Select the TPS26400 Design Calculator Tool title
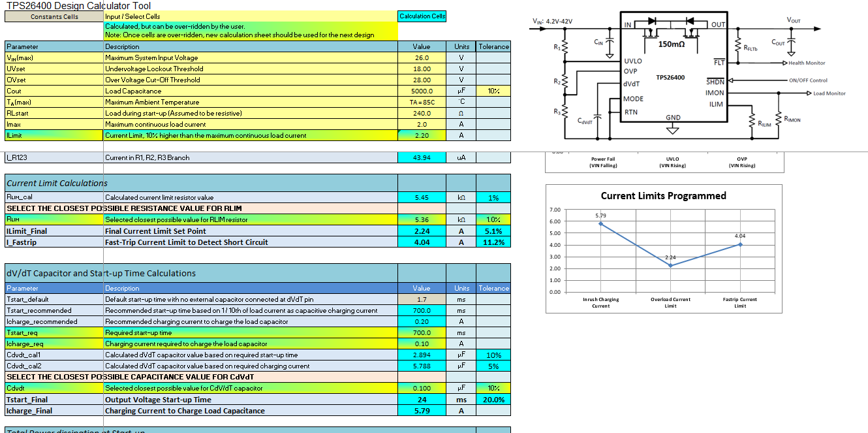 click(x=78, y=6)
